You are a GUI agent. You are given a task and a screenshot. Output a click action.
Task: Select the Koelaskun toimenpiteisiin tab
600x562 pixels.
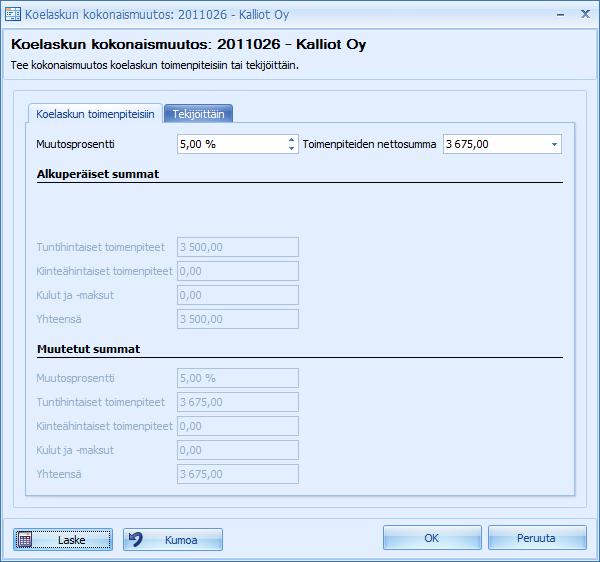tap(95, 114)
